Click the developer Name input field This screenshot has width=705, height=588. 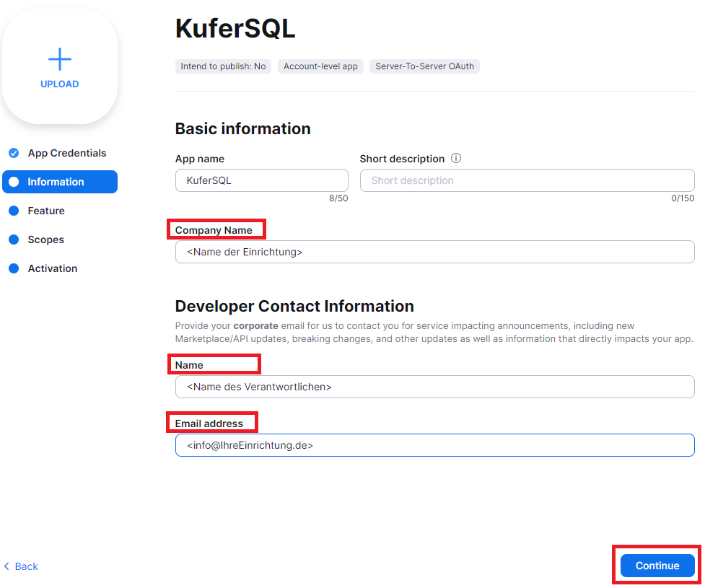pos(435,387)
